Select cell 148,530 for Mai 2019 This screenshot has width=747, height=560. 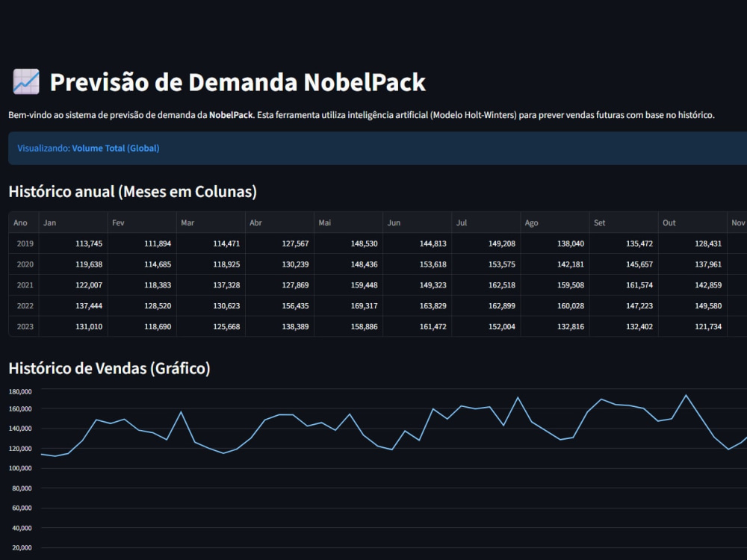click(348, 243)
